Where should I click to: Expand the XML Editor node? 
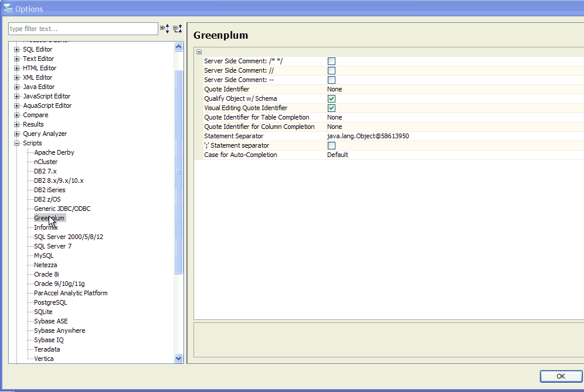click(16, 77)
